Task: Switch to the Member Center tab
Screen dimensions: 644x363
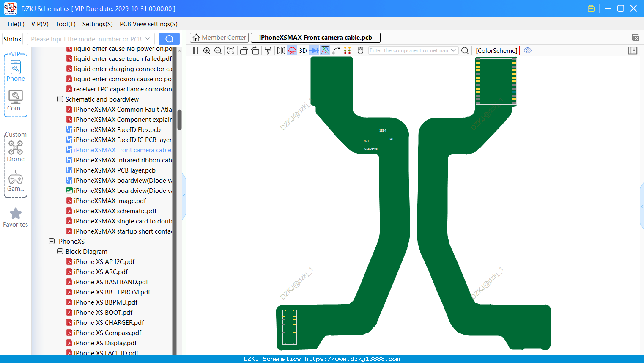Action: [x=219, y=38]
